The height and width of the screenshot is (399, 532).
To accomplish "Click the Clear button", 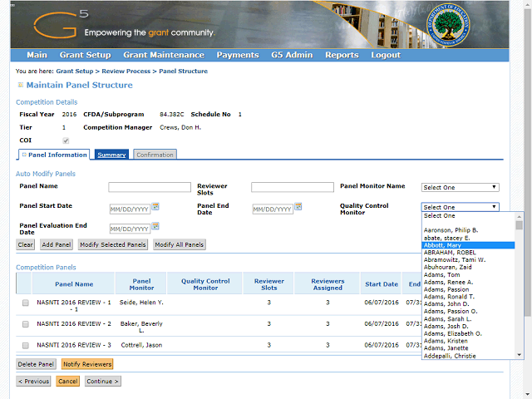I will (x=26, y=244).
